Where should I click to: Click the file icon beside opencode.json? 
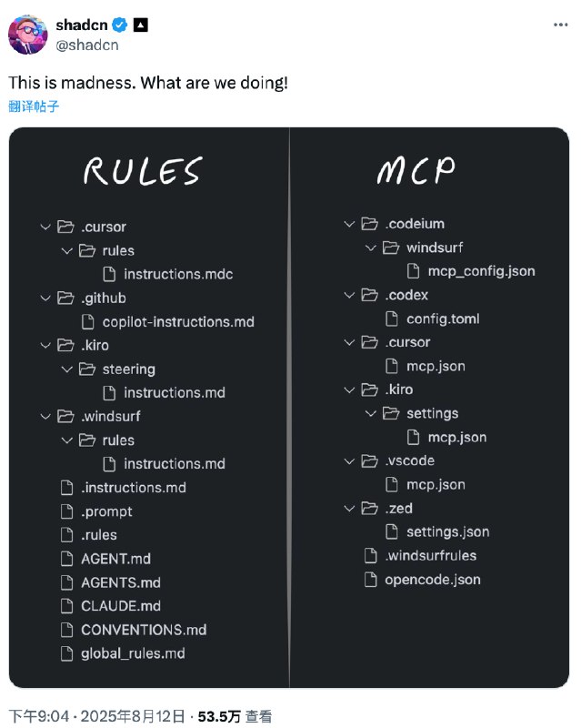pos(370,580)
